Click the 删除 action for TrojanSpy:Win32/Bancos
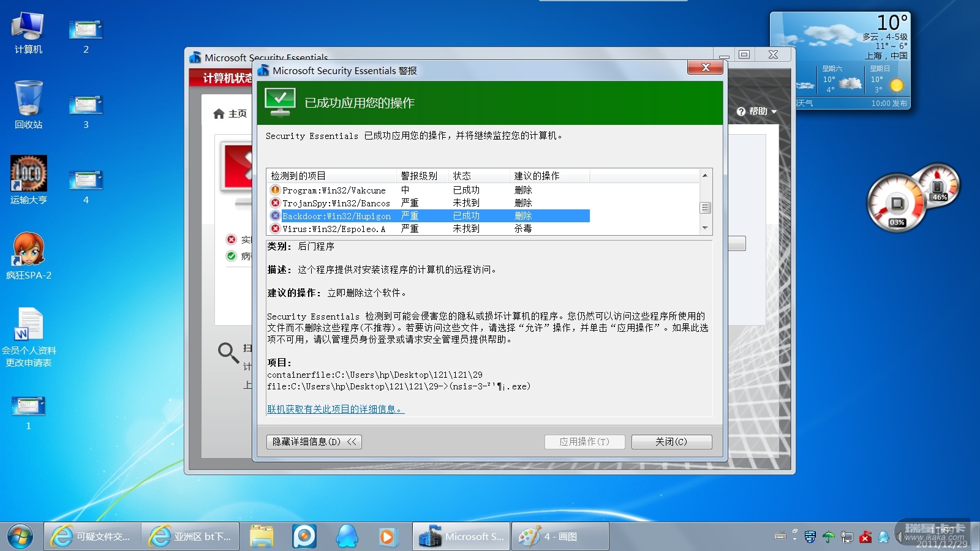Image resolution: width=980 pixels, height=551 pixels. [x=523, y=203]
